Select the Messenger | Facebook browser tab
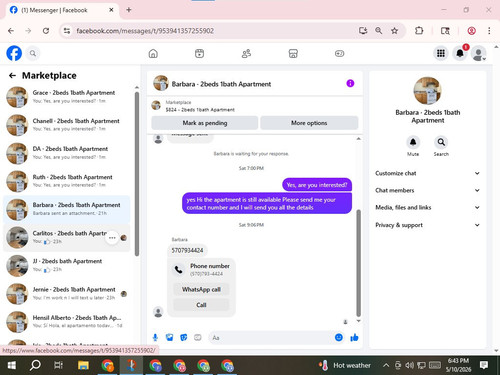The width and height of the screenshot is (500, 375). (x=62, y=10)
